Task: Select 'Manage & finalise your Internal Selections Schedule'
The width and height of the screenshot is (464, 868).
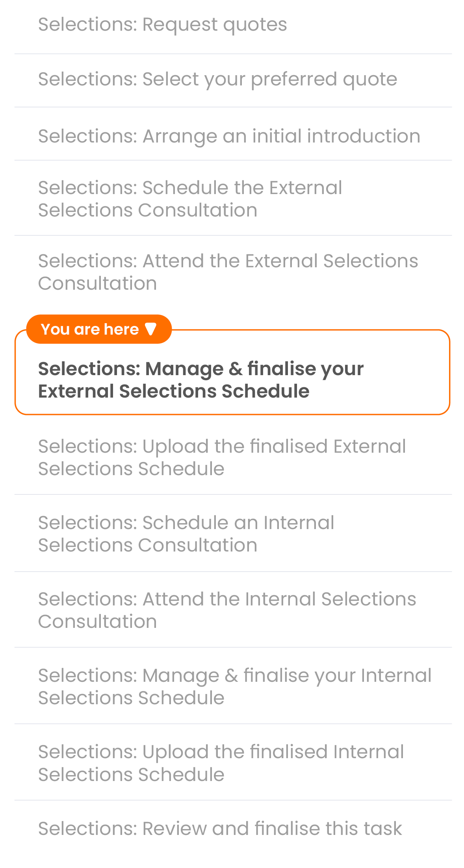Action: (234, 687)
